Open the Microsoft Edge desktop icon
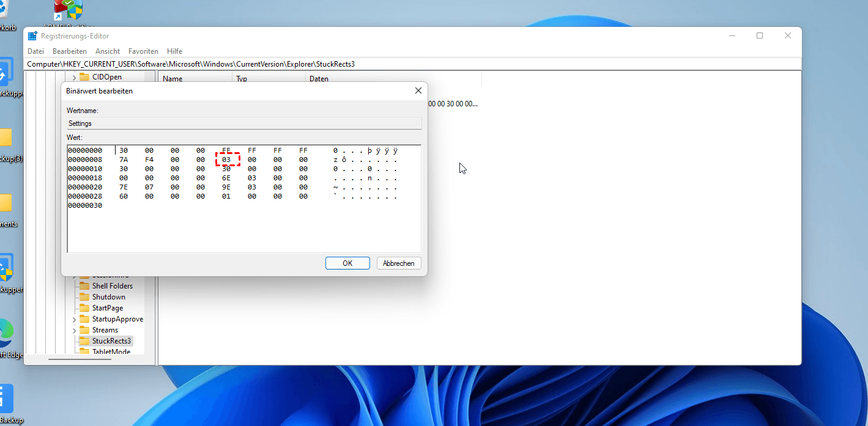Image resolution: width=868 pixels, height=426 pixels. [5, 333]
